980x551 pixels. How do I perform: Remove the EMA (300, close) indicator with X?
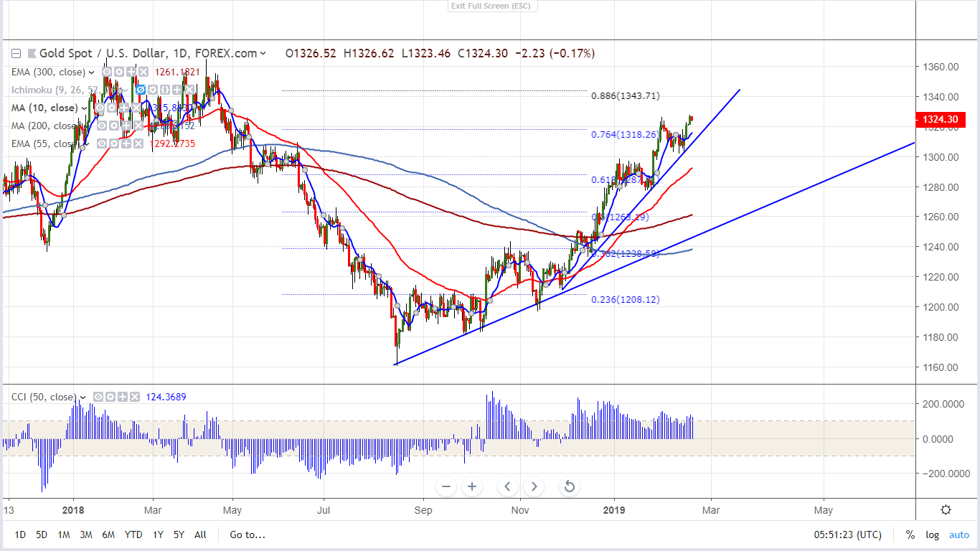point(143,72)
